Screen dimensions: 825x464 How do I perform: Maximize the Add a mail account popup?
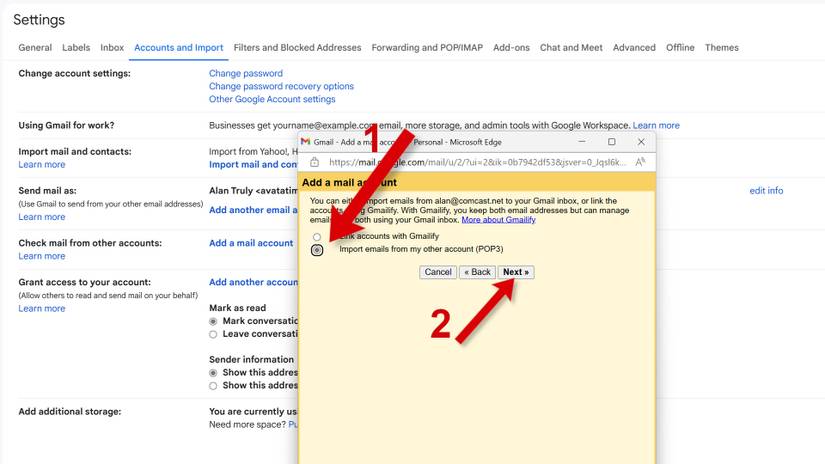[612, 142]
